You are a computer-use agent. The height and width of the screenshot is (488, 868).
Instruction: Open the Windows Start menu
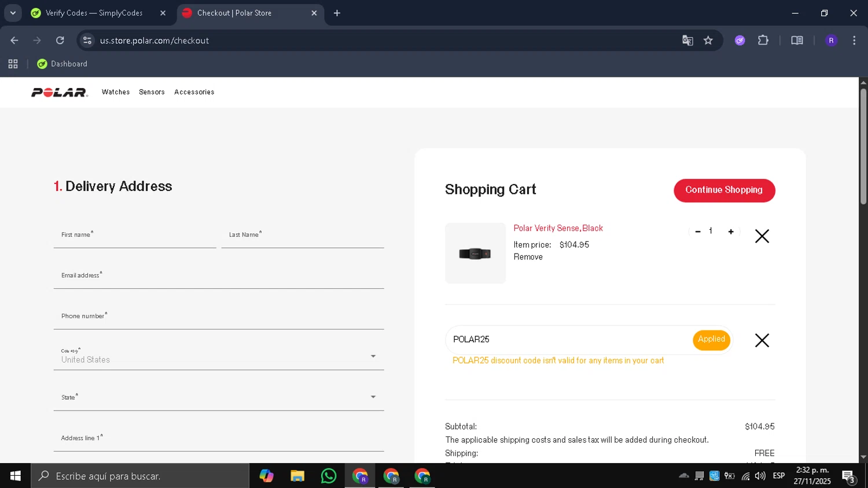(x=15, y=476)
